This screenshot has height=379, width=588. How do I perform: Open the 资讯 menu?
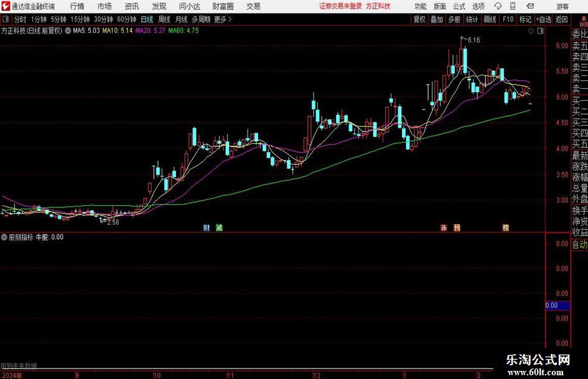[132, 6]
